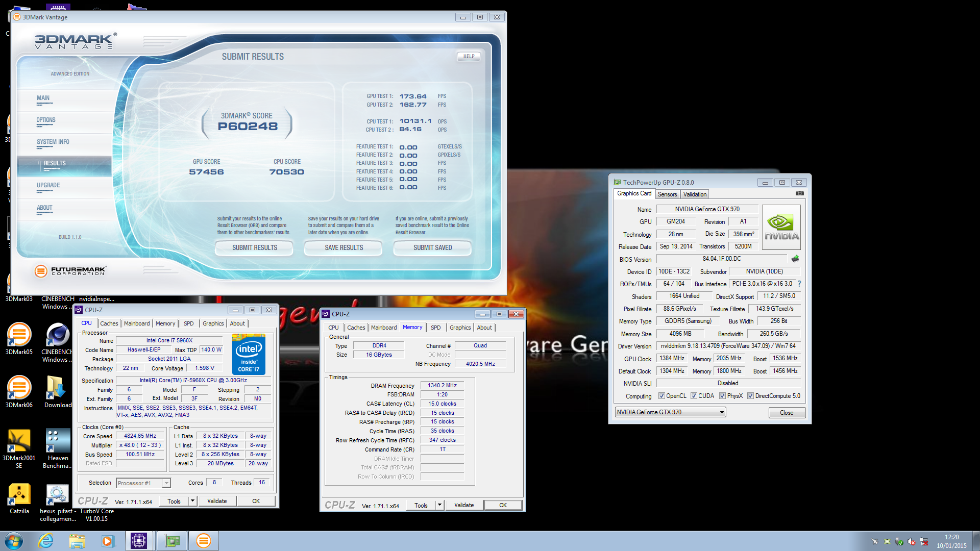This screenshot has height=551, width=980.
Task: Click SUBMIT SAVED button
Action: coord(432,247)
